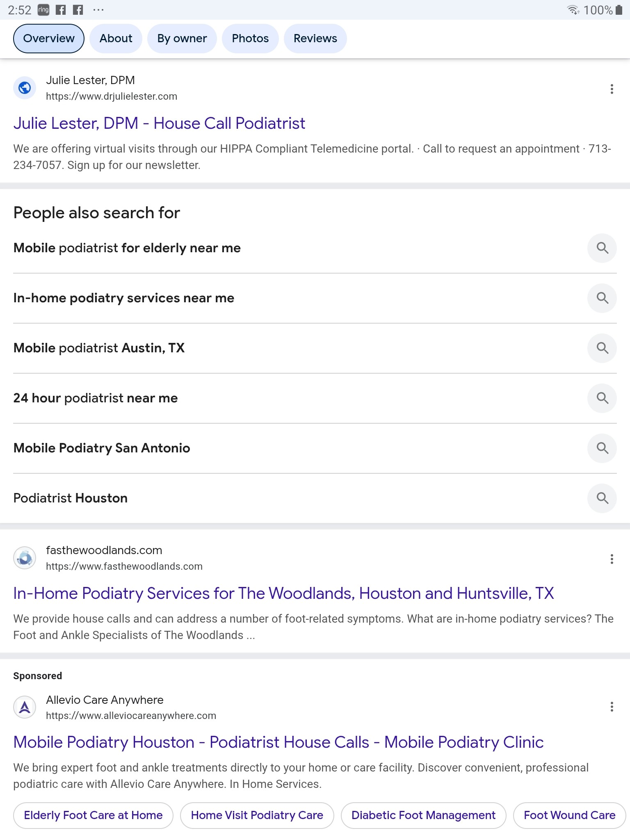This screenshot has height=840, width=630.
Task: Click the Julie Lester, DPM site name
Action: pos(90,80)
